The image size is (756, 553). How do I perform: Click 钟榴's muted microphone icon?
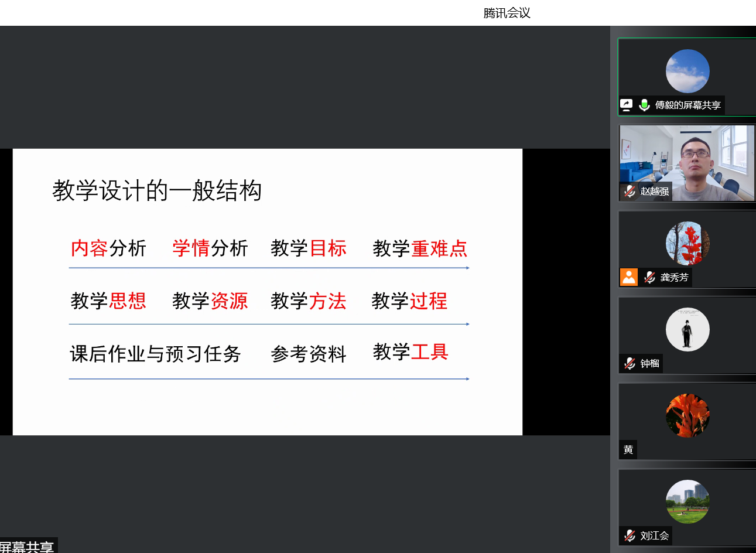(x=630, y=363)
